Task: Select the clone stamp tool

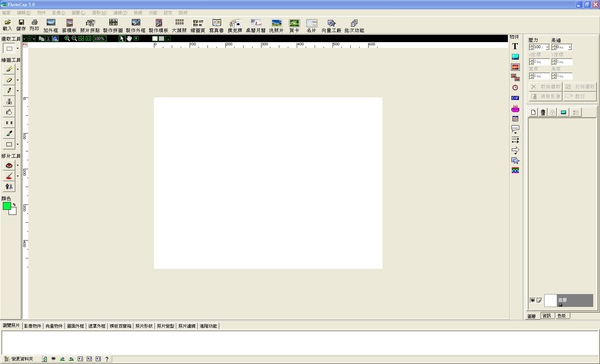Action: click(x=9, y=101)
